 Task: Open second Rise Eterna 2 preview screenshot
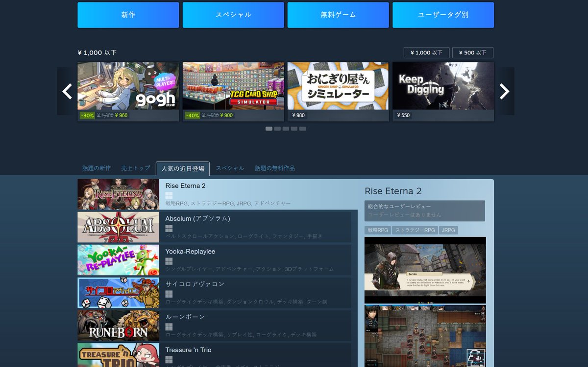coord(425,336)
